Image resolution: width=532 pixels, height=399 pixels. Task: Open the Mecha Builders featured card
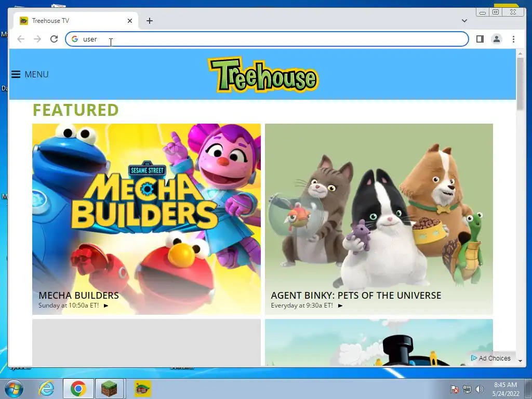(146, 219)
